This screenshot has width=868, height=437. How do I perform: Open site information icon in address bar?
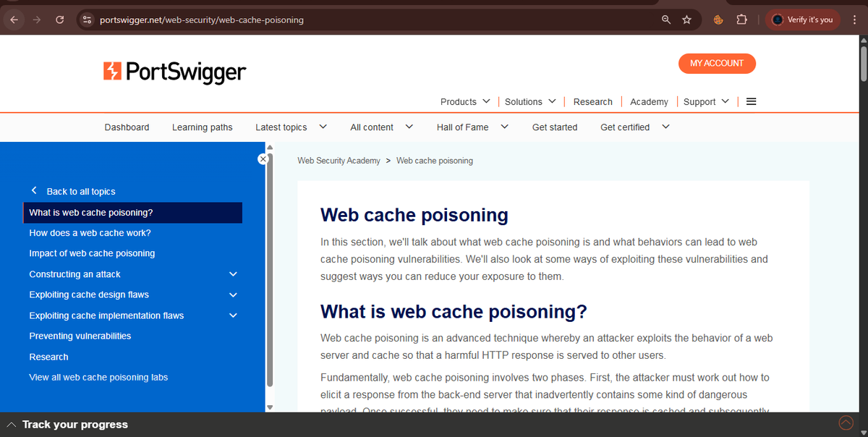point(87,20)
